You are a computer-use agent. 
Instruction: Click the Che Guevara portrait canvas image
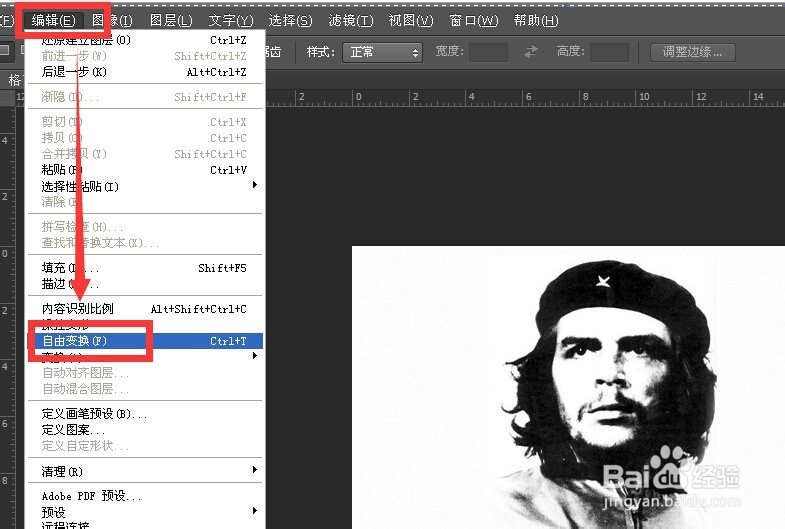pyautogui.click(x=568, y=387)
